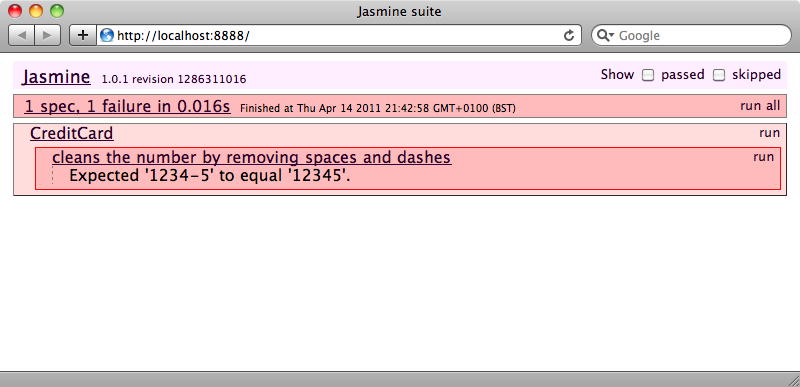This screenshot has width=800, height=387.
Task: Run the 'cleans the number' spec
Action: (x=763, y=157)
